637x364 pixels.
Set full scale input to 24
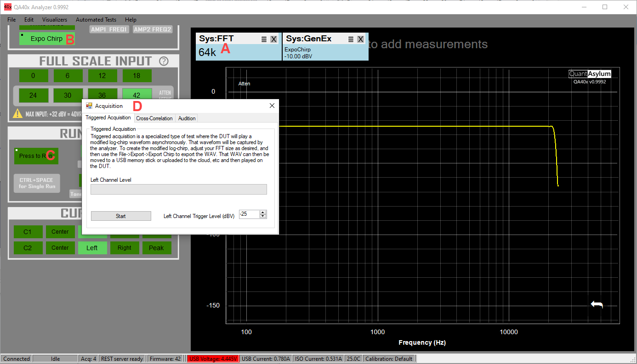click(33, 95)
